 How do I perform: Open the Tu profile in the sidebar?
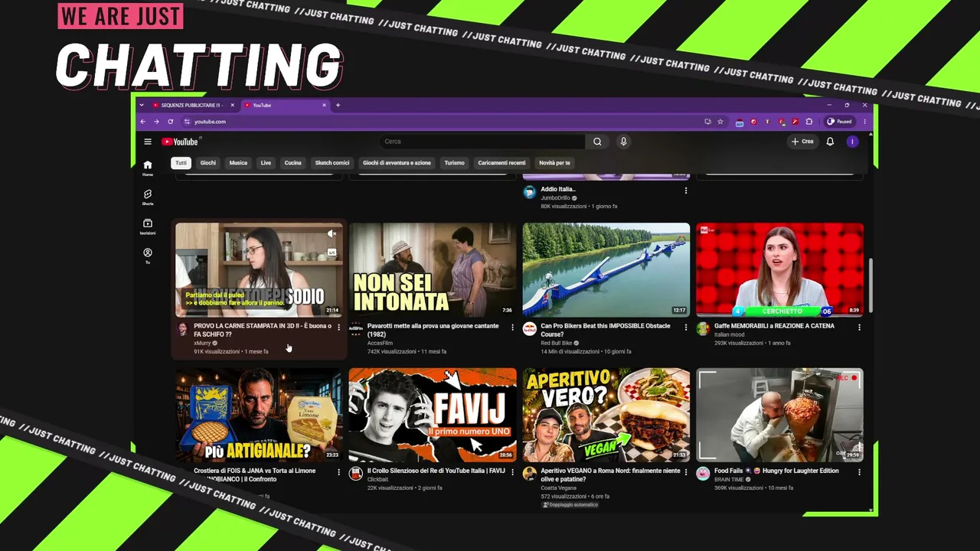pos(148,256)
